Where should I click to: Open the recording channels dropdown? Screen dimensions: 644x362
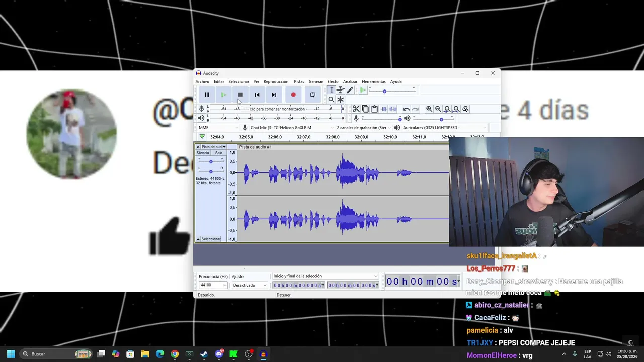tap(363, 128)
